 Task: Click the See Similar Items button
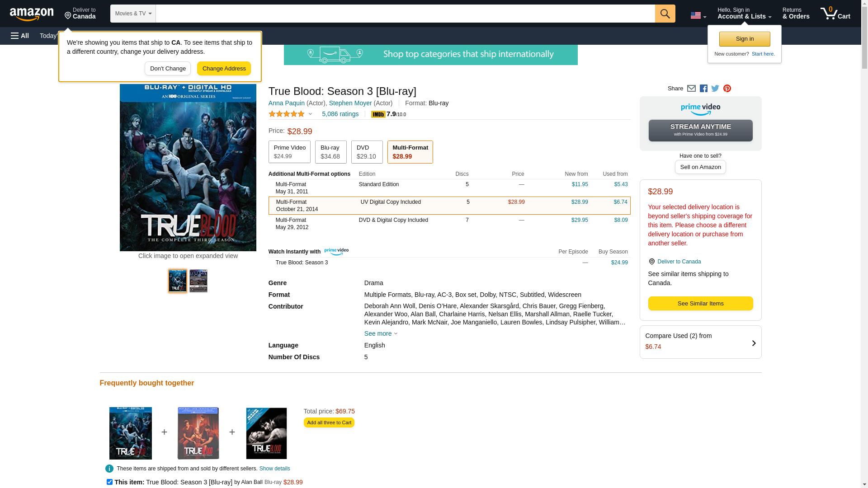pyautogui.click(x=700, y=303)
